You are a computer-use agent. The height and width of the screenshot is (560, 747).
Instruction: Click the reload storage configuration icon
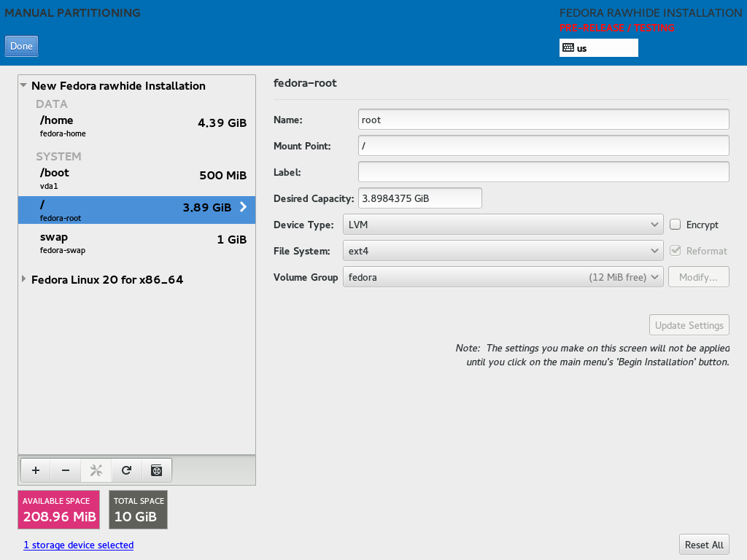point(126,470)
